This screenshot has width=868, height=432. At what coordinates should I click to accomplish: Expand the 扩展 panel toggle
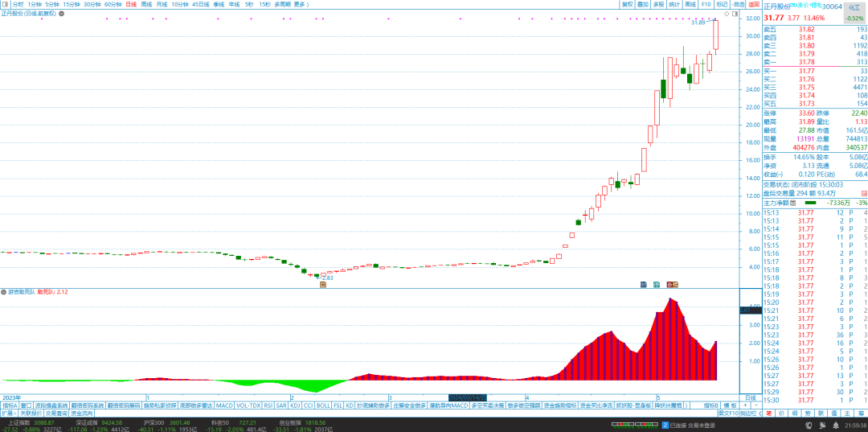8,413
